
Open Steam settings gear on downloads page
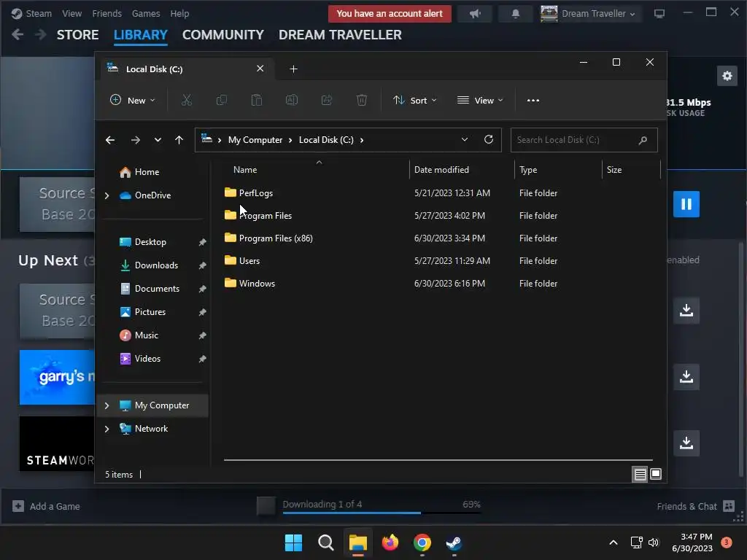[727, 76]
